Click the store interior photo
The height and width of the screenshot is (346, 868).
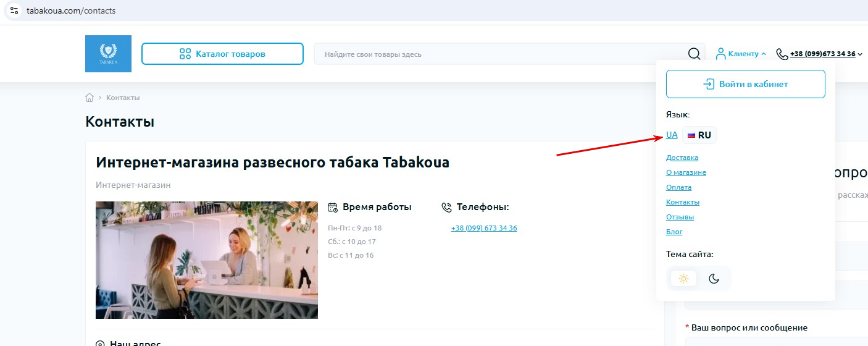(207, 260)
